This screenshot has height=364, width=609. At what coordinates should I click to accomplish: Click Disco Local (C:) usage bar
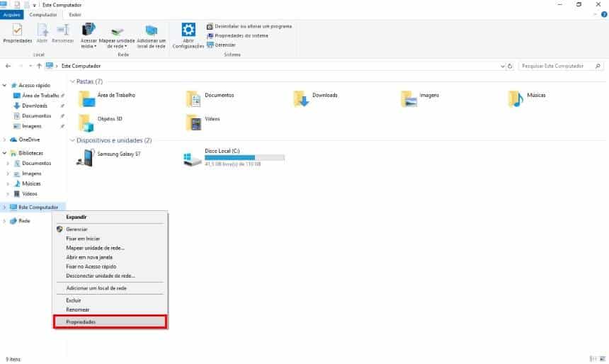click(x=245, y=157)
